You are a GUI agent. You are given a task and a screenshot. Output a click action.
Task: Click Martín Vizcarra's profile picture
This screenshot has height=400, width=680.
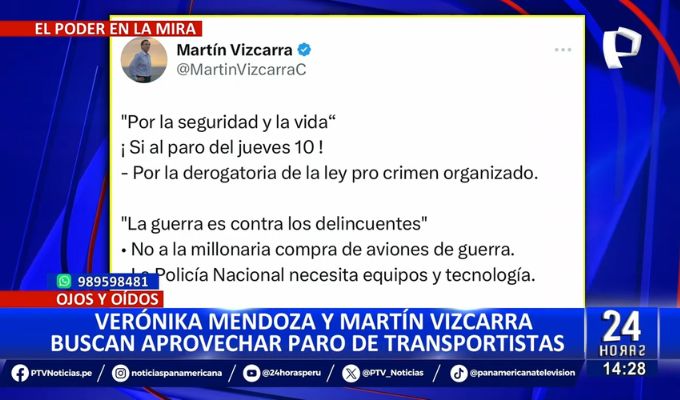pos(144,60)
